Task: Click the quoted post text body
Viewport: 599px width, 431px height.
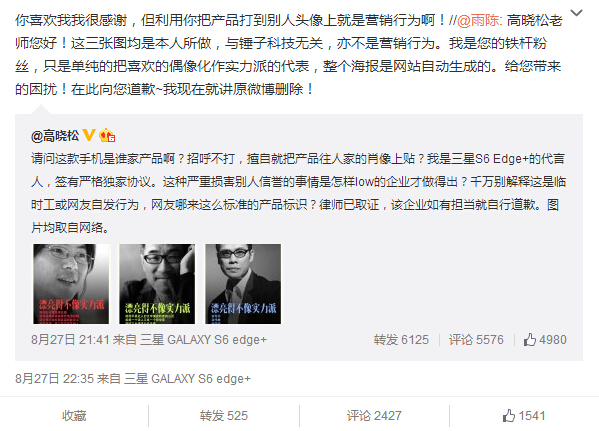Action: [298, 193]
